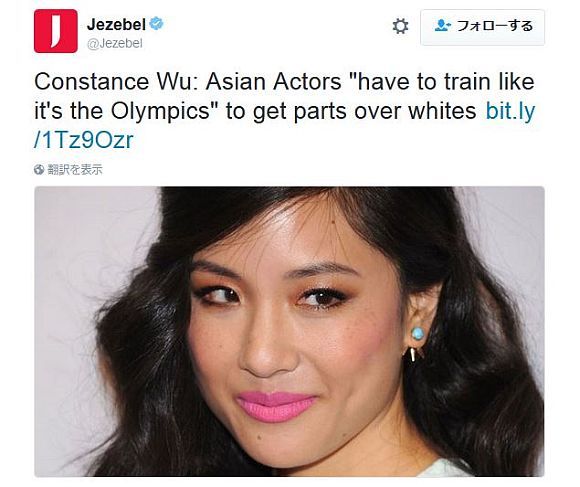Click the words parts over whites
The image size is (580, 487).
(x=385, y=111)
